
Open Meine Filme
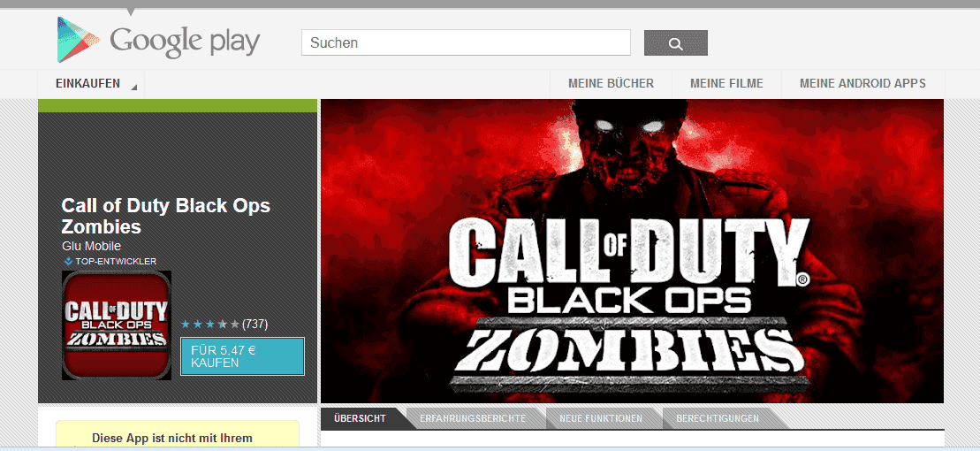point(726,84)
